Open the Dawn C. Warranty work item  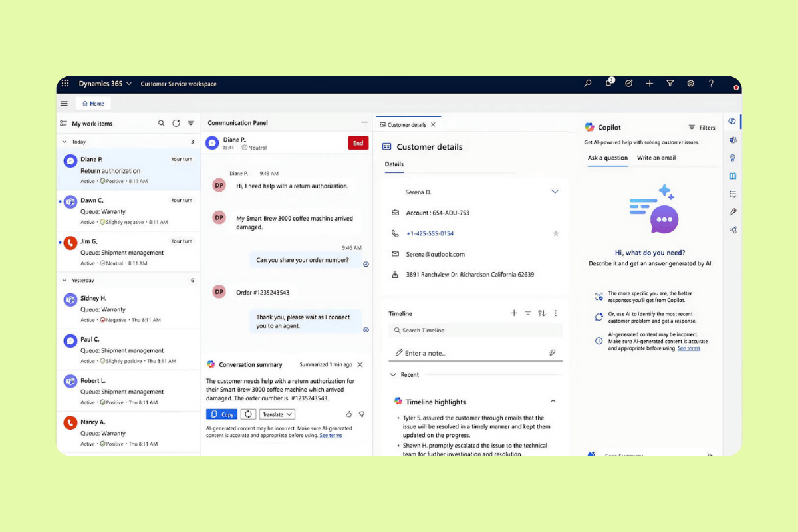click(x=128, y=211)
